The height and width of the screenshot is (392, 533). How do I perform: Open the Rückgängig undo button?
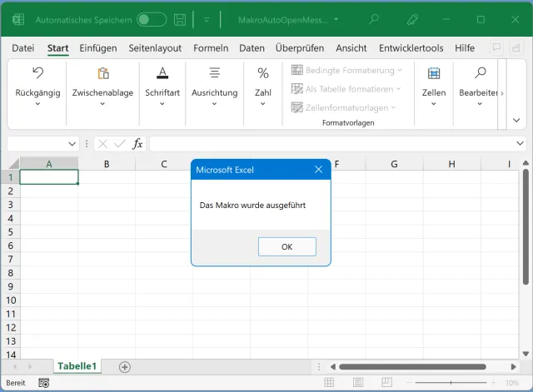(x=37, y=86)
